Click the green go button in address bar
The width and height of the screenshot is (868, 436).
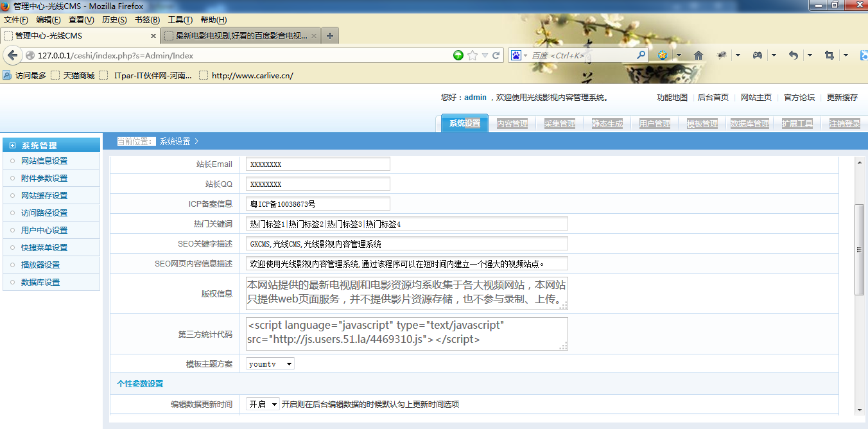click(x=458, y=55)
